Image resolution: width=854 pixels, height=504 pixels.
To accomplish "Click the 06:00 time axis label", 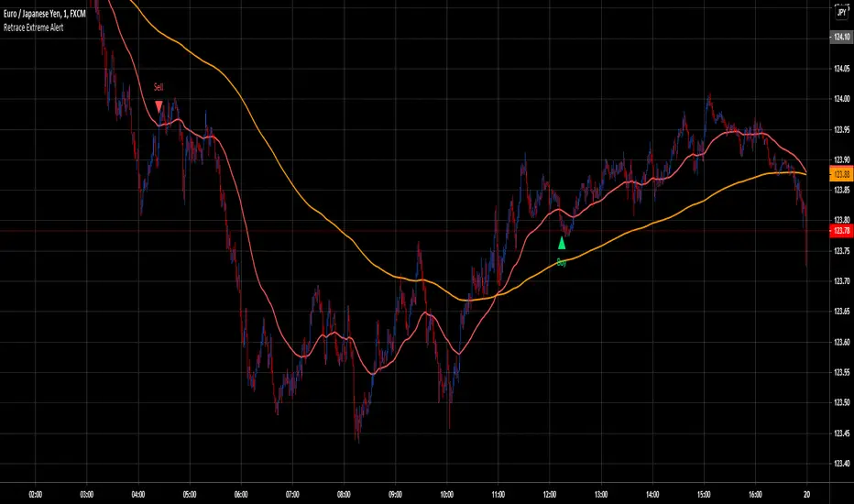I will [x=241, y=495].
